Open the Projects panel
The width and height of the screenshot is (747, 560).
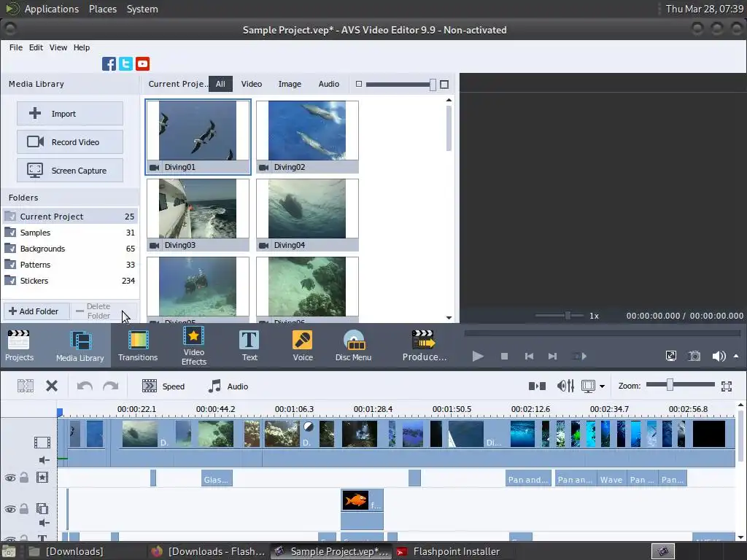click(19, 346)
